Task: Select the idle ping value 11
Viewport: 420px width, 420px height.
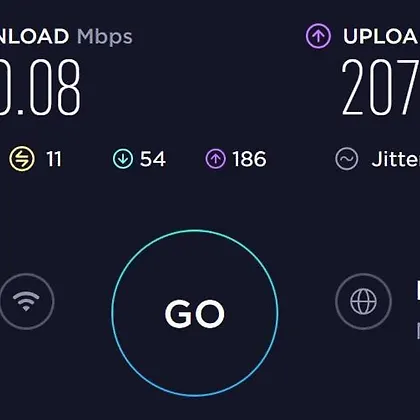Action: [54, 159]
